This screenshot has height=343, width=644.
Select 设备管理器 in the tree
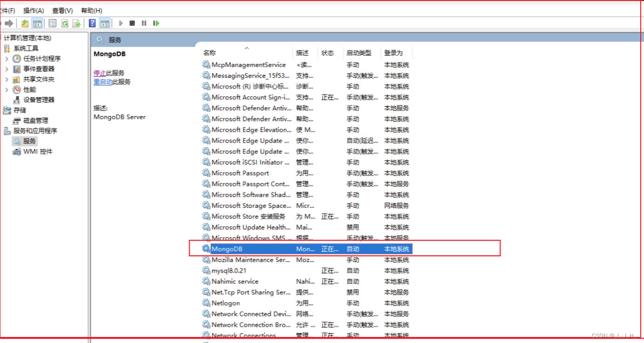(x=39, y=100)
